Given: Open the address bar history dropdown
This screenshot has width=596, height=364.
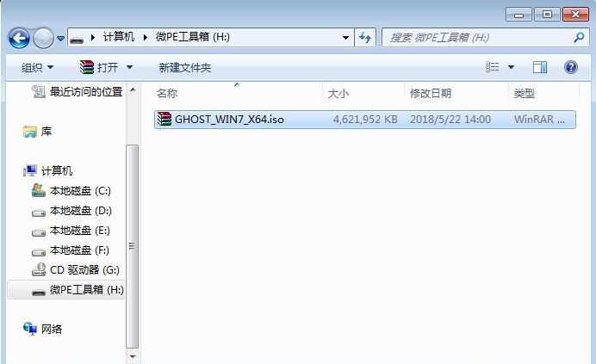Looking at the screenshot, I should [x=345, y=38].
